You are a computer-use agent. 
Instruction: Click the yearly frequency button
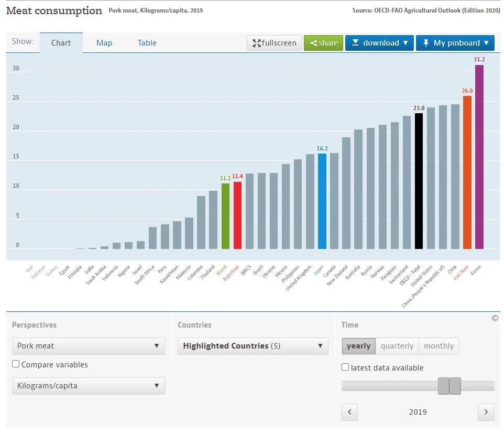coord(358,346)
